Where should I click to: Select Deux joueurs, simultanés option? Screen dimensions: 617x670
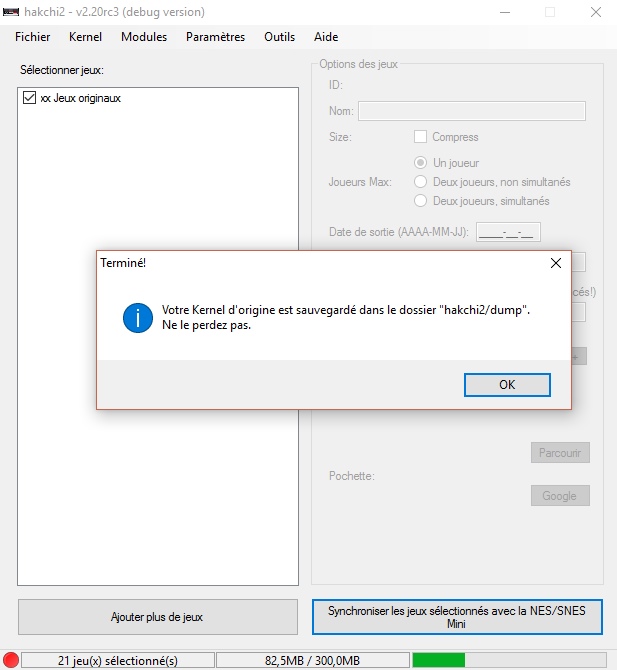tap(420, 200)
